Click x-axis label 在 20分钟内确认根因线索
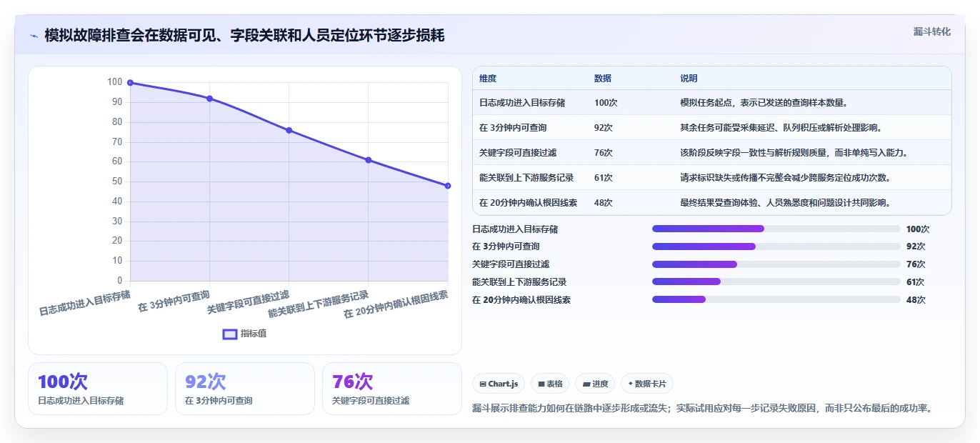The height and width of the screenshot is (443, 980). tap(396, 304)
